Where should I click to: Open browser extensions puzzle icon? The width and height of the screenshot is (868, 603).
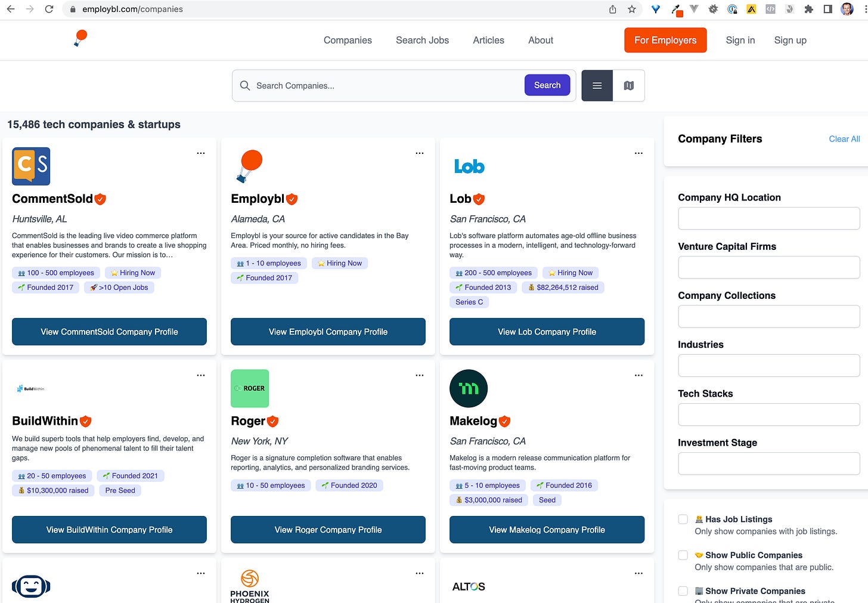(808, 9)
